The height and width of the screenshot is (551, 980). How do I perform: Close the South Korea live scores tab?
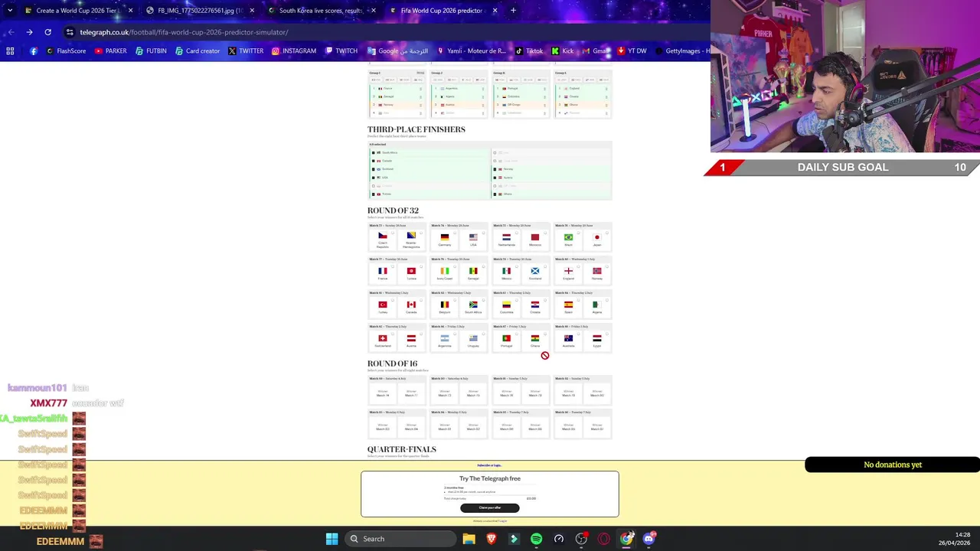[374, 11]
